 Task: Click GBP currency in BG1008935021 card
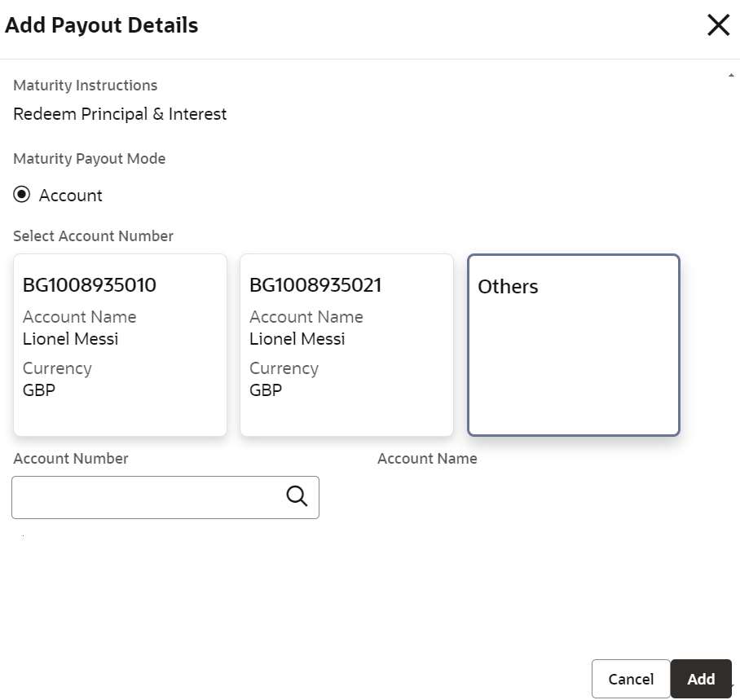click(x=266, y=390)
